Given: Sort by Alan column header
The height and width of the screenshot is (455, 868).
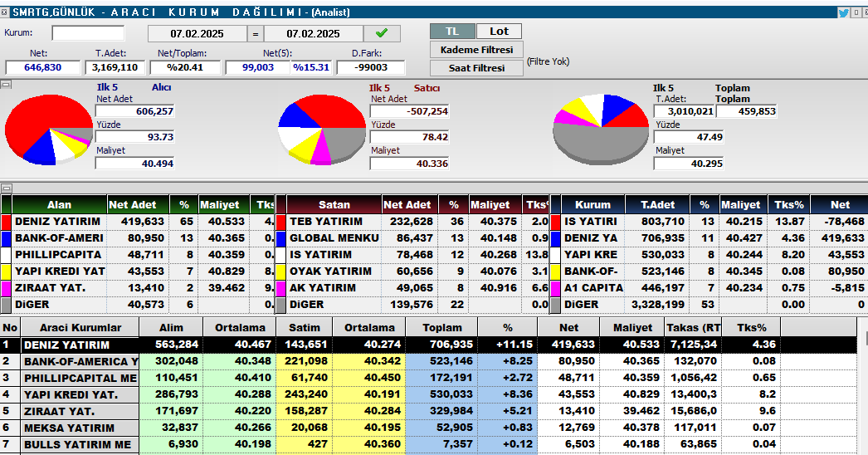Looking at the screenshot, I should (59, 204).
